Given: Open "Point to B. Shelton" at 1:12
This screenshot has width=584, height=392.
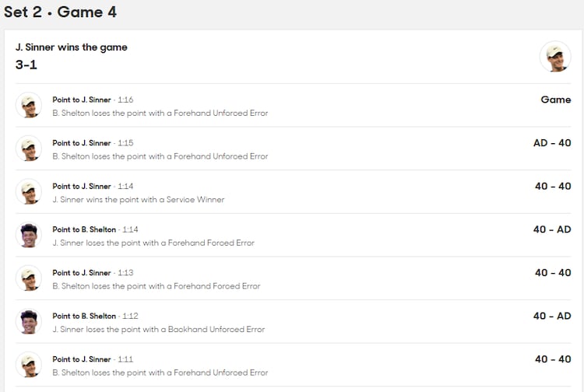Looking at the screenshot, I should [x=84, y=316].
